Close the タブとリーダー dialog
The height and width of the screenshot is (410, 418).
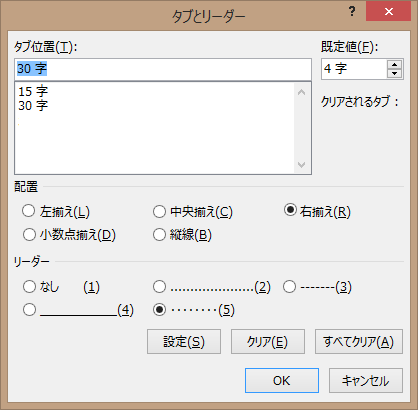[x=388, y=12]
